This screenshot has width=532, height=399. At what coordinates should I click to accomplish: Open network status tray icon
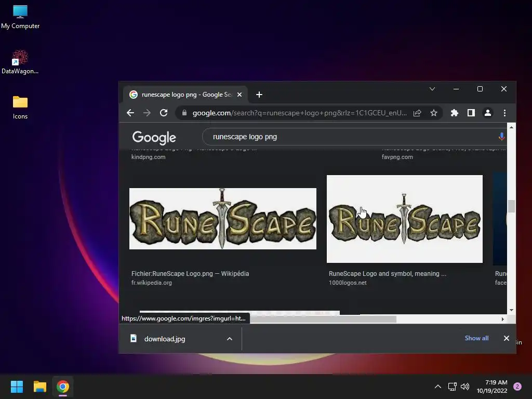(453, 387)
